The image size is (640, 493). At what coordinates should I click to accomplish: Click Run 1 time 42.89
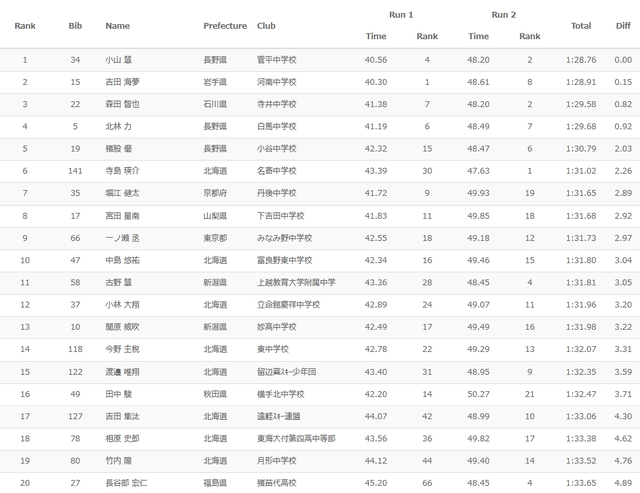tap(376, 304)
